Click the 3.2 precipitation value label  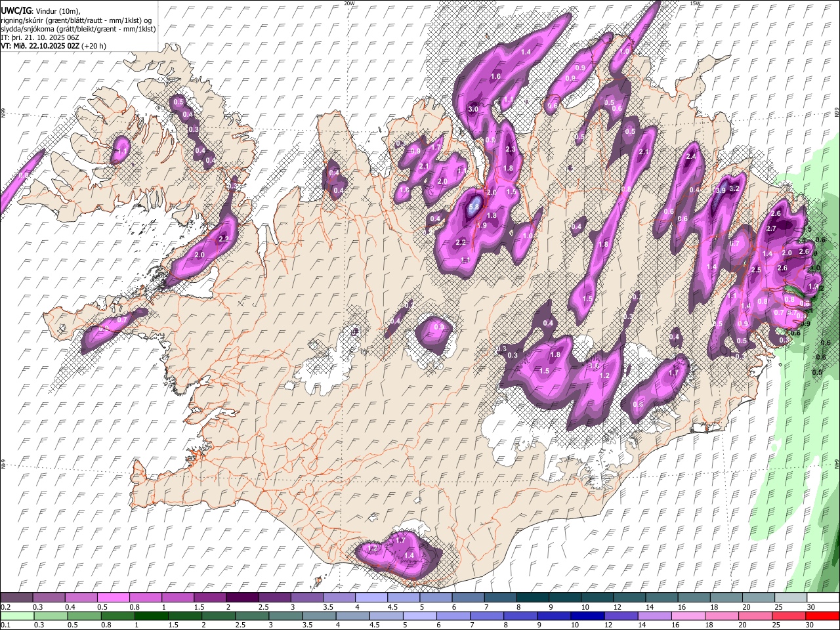pos(734,188)
